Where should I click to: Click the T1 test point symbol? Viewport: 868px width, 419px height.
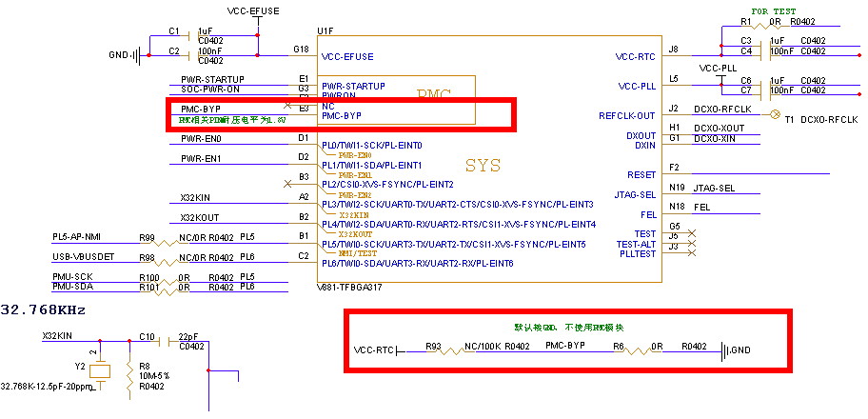tap(774, 115)
